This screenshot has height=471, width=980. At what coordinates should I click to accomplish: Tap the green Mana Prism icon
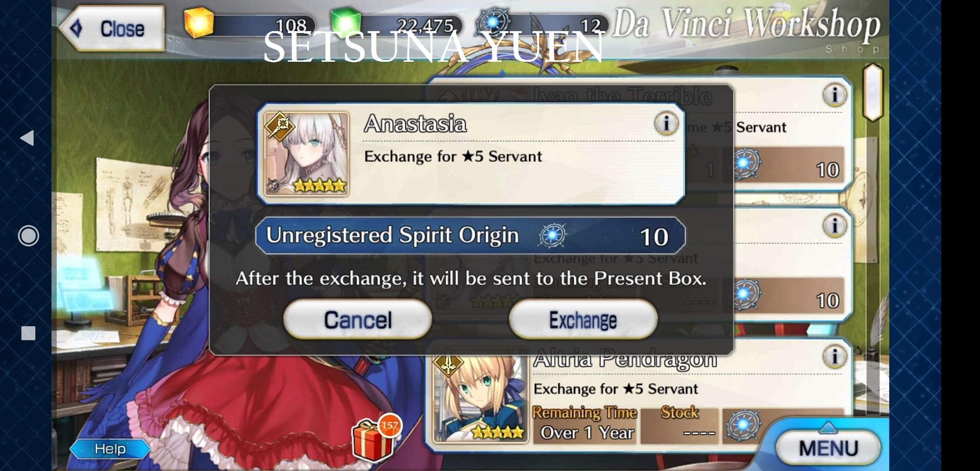[345, 22]
